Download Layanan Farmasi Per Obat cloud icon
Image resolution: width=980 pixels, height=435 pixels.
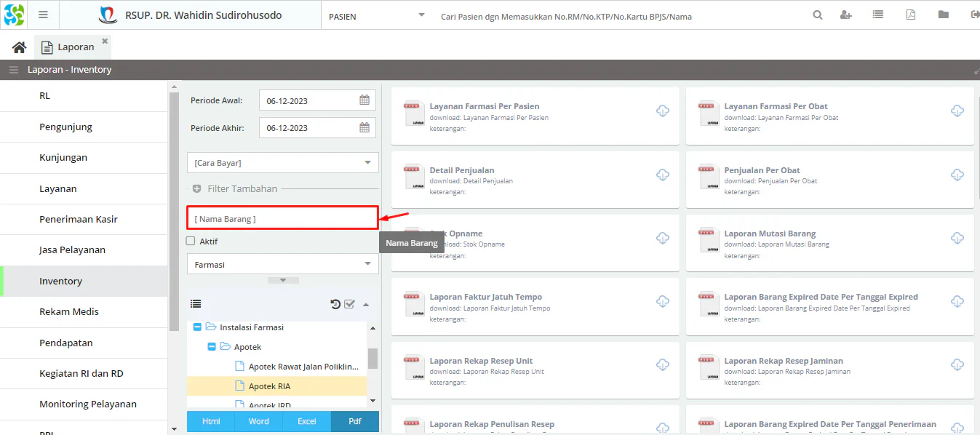(957, 111)
